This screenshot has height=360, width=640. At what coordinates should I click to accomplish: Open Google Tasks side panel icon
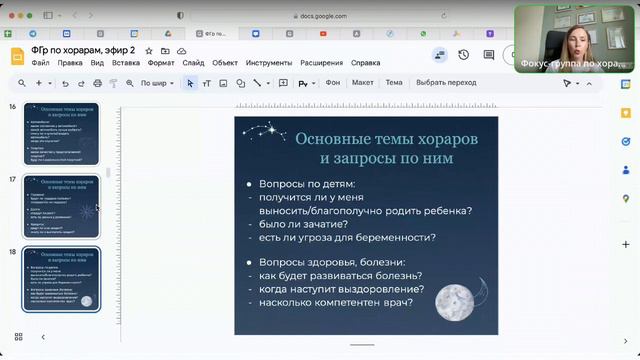pos(626,141)
